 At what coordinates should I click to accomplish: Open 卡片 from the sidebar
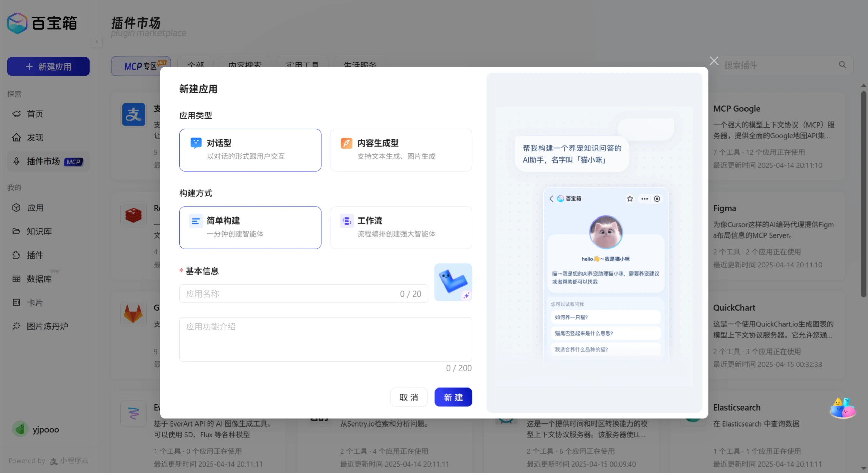pyautogui.click(x=35, y=302)
